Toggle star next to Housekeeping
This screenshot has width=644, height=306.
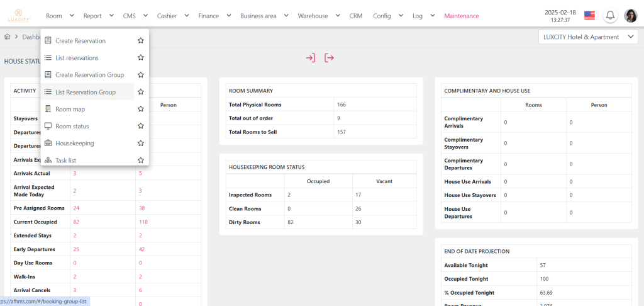[141, 143]
